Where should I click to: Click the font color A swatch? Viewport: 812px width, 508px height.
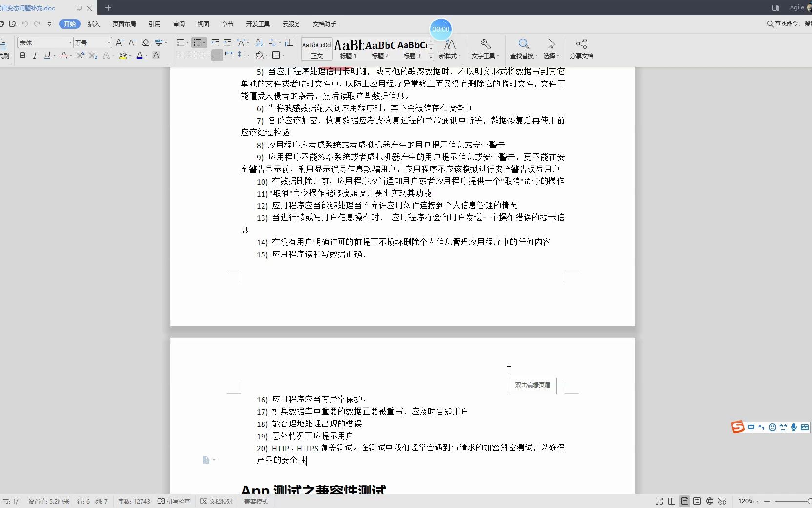tap(140, 56)
